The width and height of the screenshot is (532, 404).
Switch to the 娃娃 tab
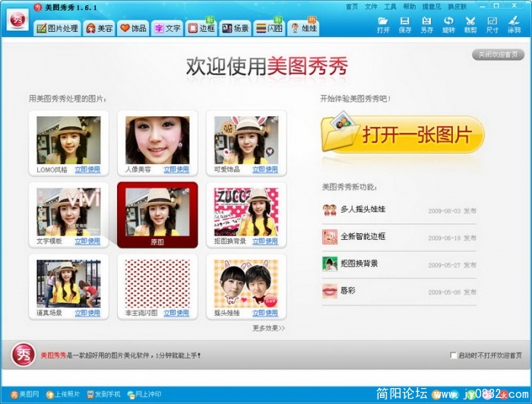(304, 28)
